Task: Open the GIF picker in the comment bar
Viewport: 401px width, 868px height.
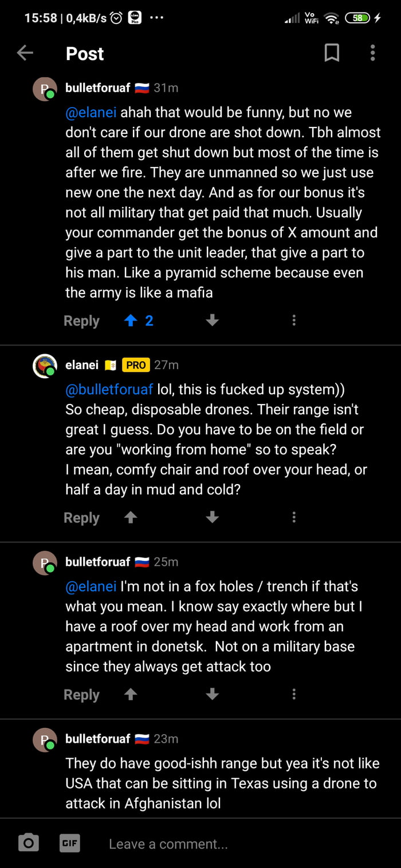Action: point(69,843)
